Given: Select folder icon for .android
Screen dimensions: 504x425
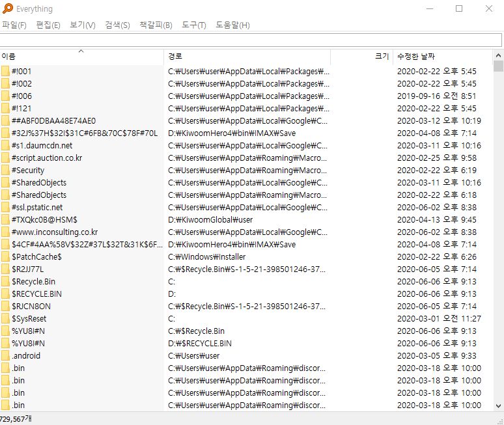Looking at the screenshot, I should click(5, 356).
